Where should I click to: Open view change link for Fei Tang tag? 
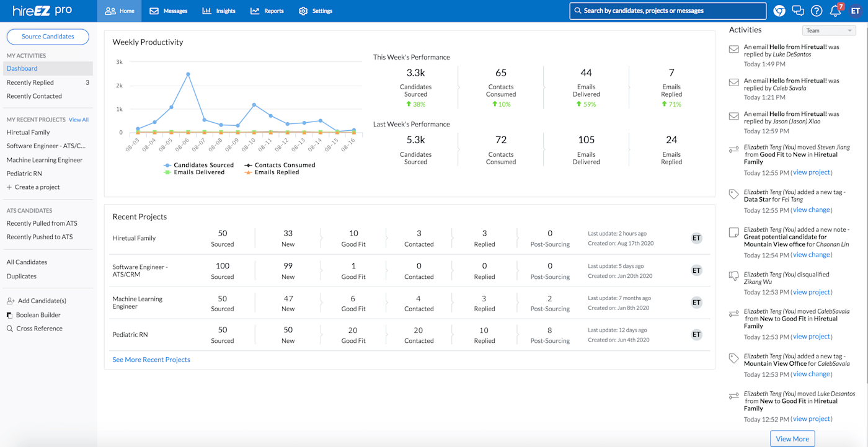[x=812, y=210]
